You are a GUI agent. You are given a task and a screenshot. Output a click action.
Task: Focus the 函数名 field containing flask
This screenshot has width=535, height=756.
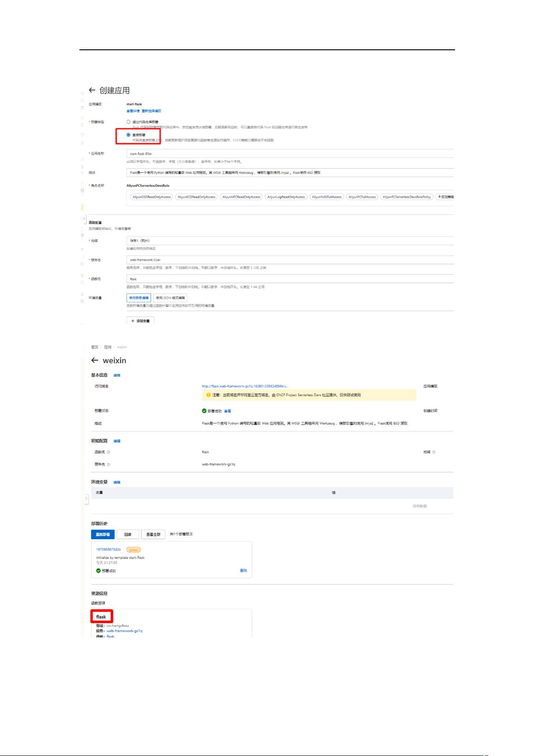[290, 279]
